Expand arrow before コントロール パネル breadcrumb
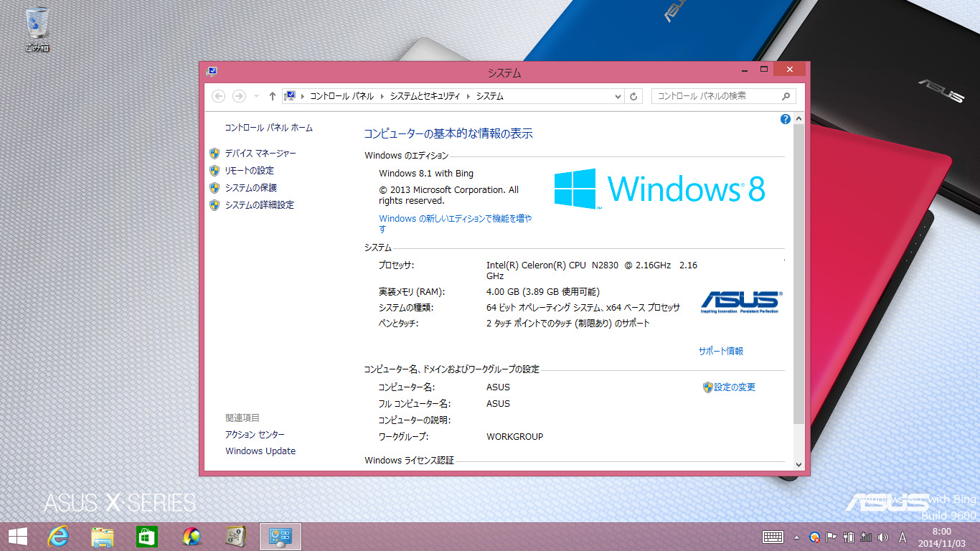Viewport: 980px width, 551px height. click(303, 96)
